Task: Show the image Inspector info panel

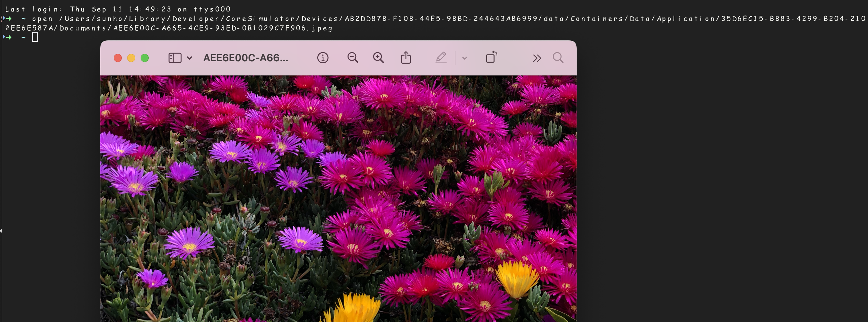Action: point(322,58)
